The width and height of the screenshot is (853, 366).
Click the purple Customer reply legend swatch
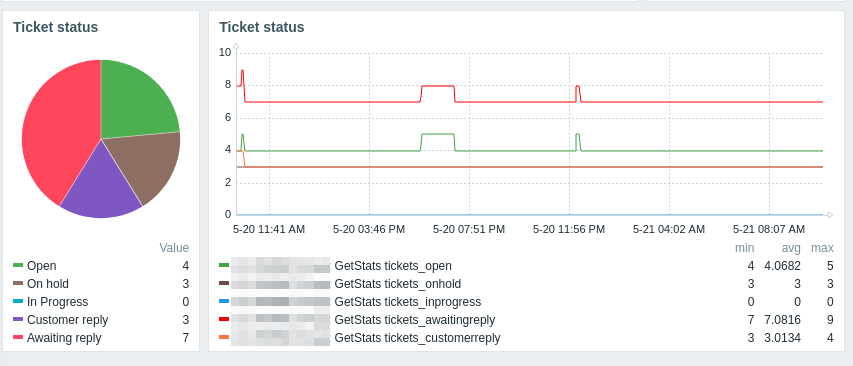tap(18, 319)
